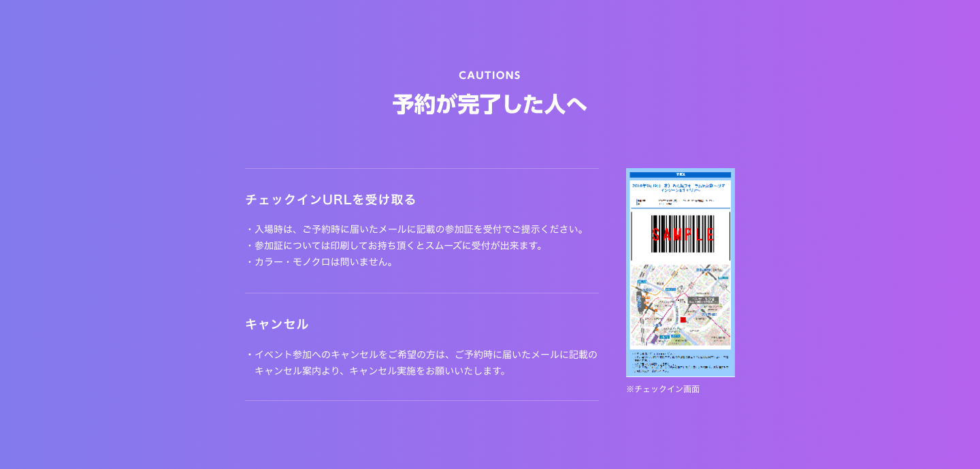Click the blue header bar of check-in image
Image resolution: width=980 pixels, height=469 pixels.
tap(680, 175)
